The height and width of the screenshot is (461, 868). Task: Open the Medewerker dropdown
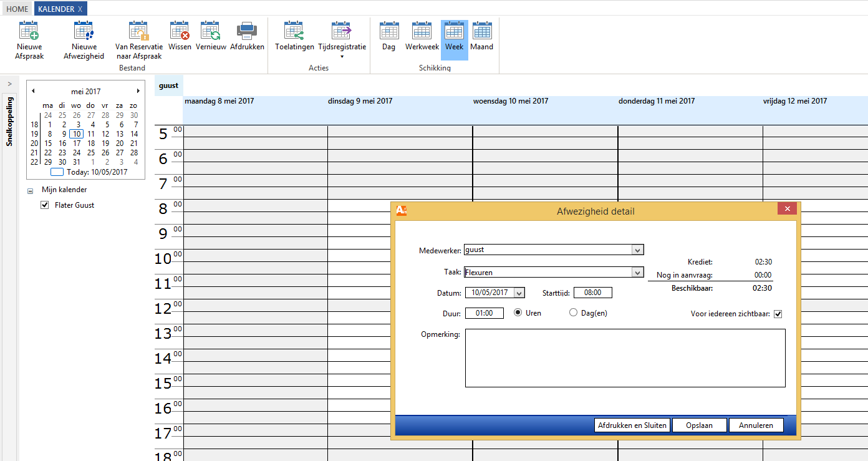[x=637, y=250]
